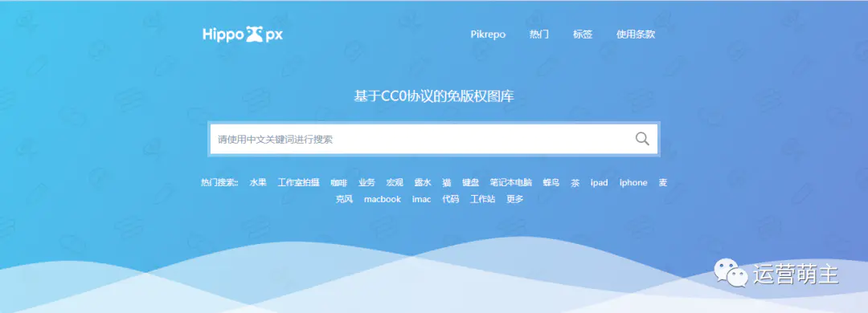This screenshot has width=868, height=313.
Task: Select hot search tag ipad
Action: click(x=599, y=182)
